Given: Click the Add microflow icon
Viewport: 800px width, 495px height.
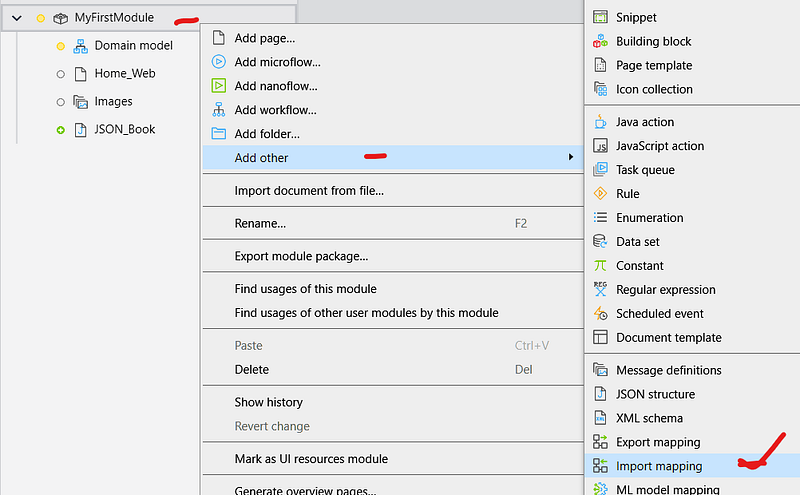Looking at the screenshot, I should (x=219, y=62).
